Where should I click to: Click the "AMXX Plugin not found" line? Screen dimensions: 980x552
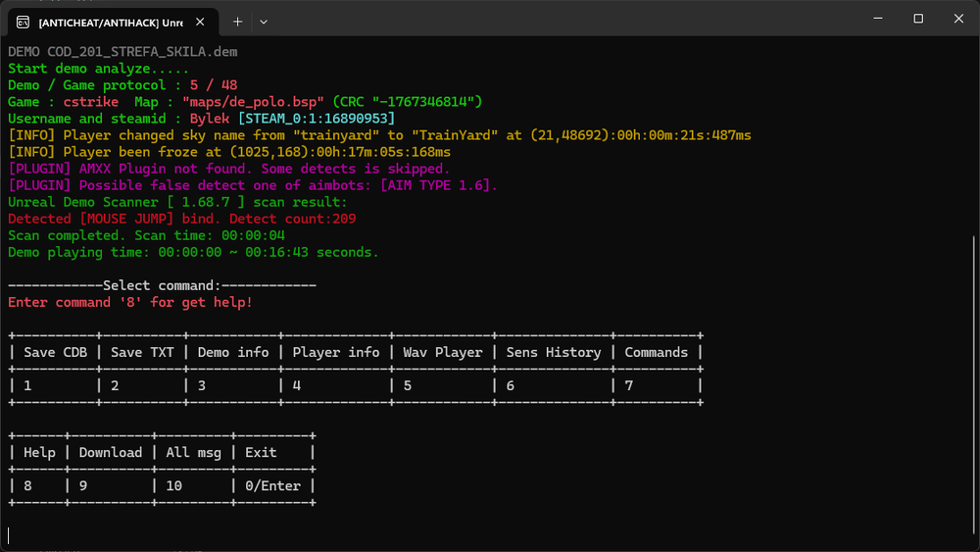[x=228, y=169]
